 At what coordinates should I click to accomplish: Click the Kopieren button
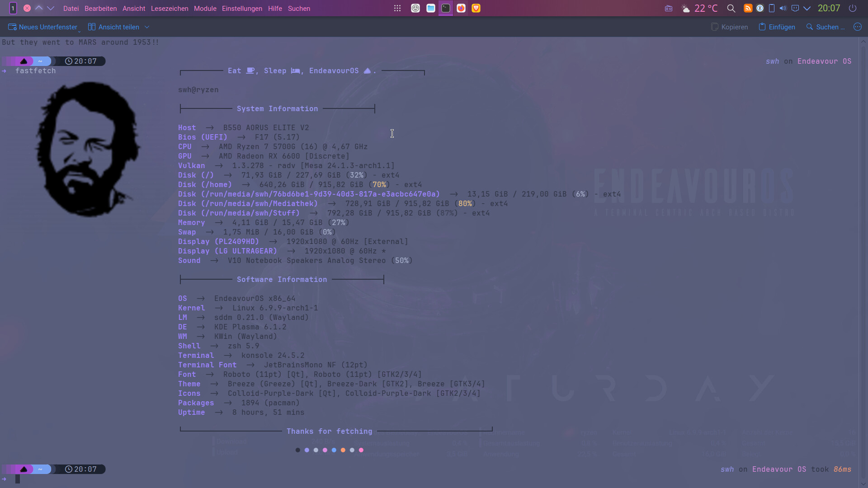click(x=730, y=27)
